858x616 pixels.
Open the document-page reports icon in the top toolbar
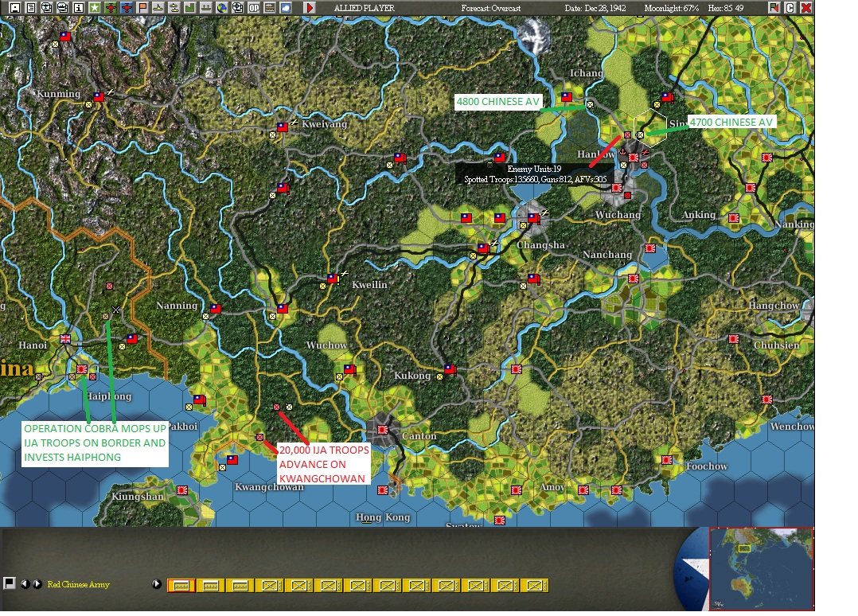point(31,8)
